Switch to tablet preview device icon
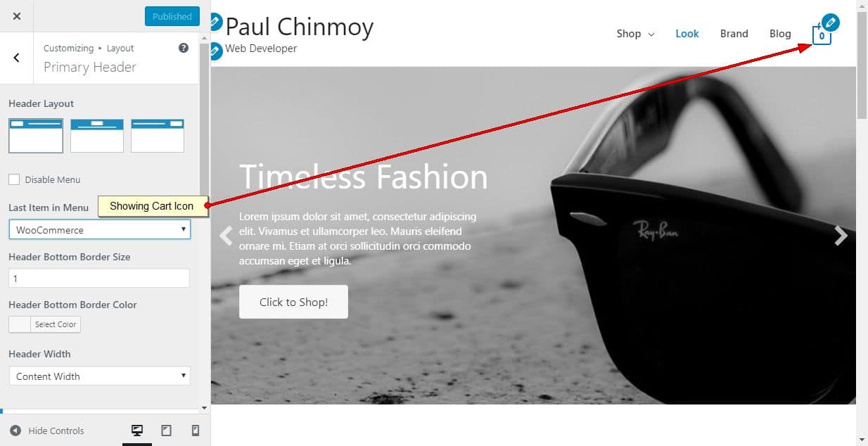This screenshot has width=868, height=446. [167, 431]
